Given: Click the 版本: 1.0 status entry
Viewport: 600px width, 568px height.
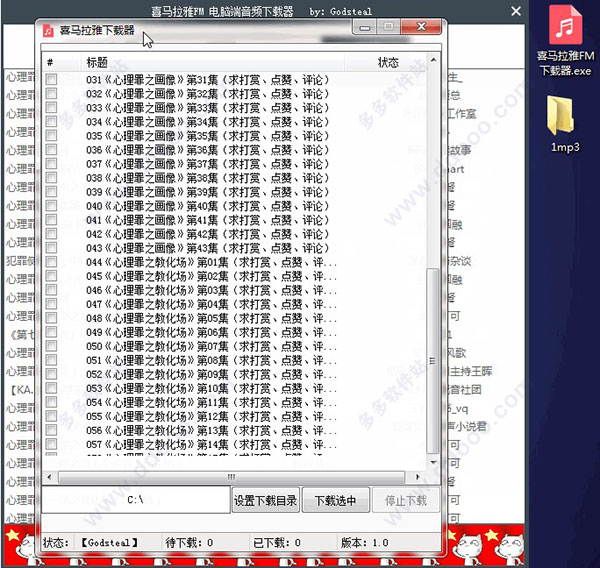Looking at the screenshot, I should 365,543.
